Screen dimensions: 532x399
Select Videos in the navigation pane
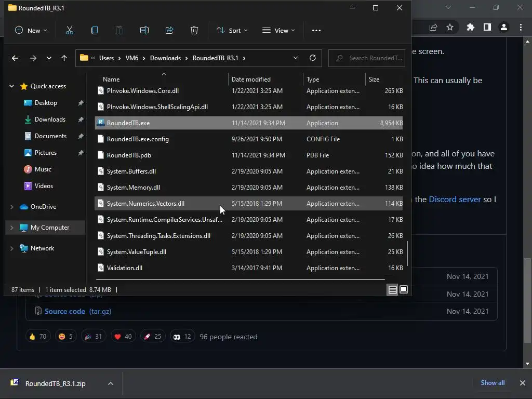(44, 186)
